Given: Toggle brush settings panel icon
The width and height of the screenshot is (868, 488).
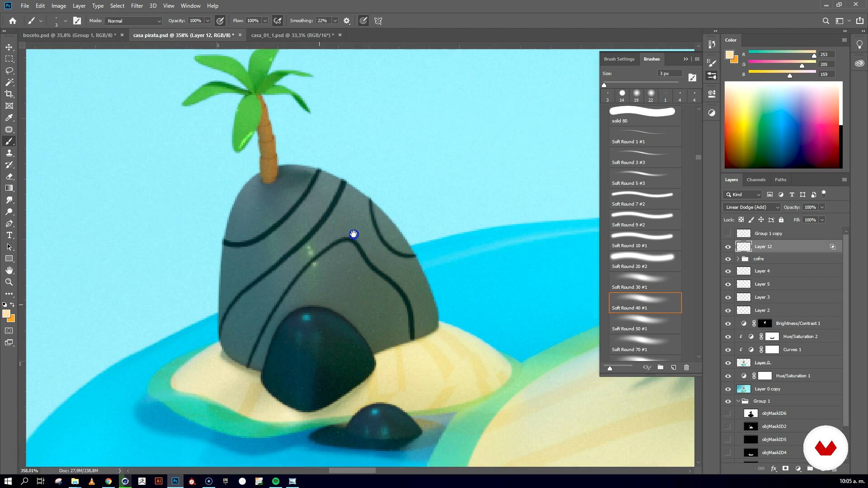Looking at the screenshot, I should click(x=77, y=21).
